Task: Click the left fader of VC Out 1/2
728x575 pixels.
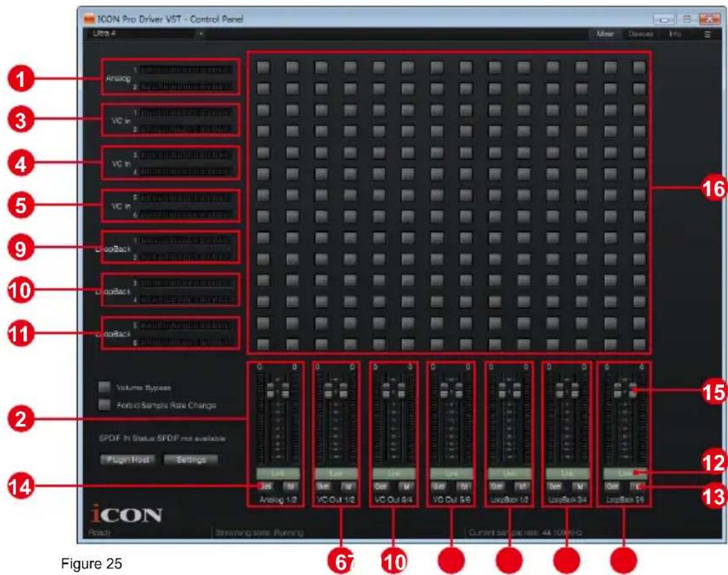Action: pyautogui.click(x=328, y=390)
